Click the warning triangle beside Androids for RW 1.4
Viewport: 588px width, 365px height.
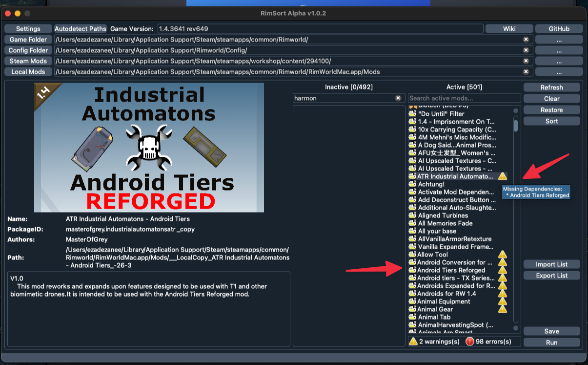[x=502, y=294]
